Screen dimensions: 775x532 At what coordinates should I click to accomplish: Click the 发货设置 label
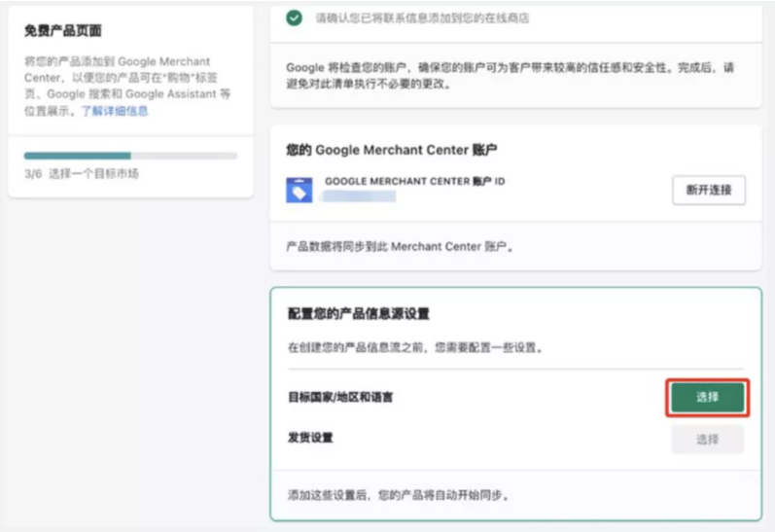pyautogui.click(x=310, y=438)
